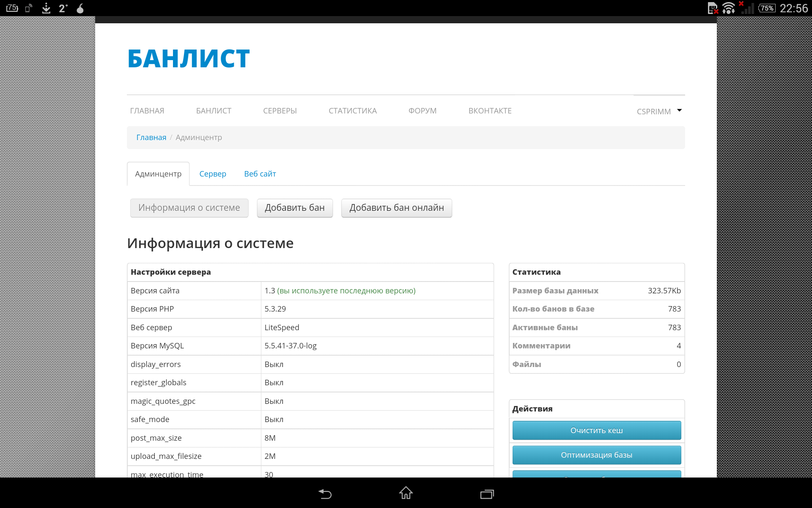Open the CSPRIMM user dropdown

tap(659, 111)
